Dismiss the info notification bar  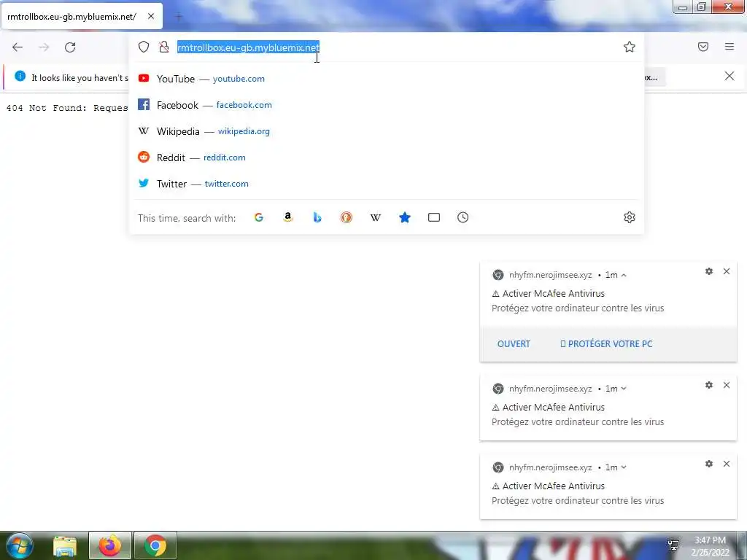(729, 76)
